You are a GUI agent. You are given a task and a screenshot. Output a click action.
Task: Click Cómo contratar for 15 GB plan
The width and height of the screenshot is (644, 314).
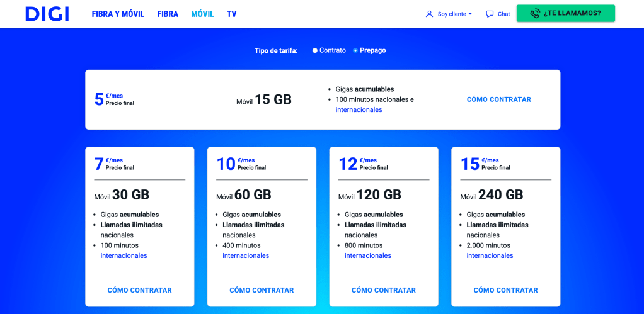pyautogui.click(x=498, y=99)
